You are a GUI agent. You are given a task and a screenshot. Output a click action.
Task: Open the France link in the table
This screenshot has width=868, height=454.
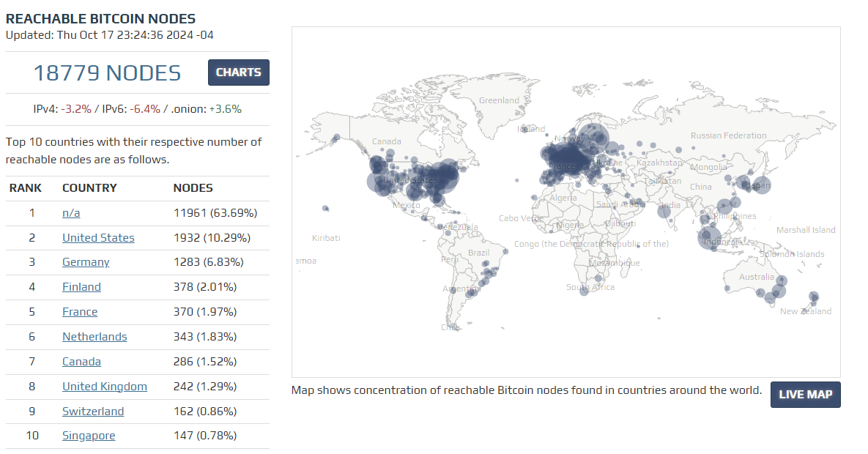coord(80,312)
